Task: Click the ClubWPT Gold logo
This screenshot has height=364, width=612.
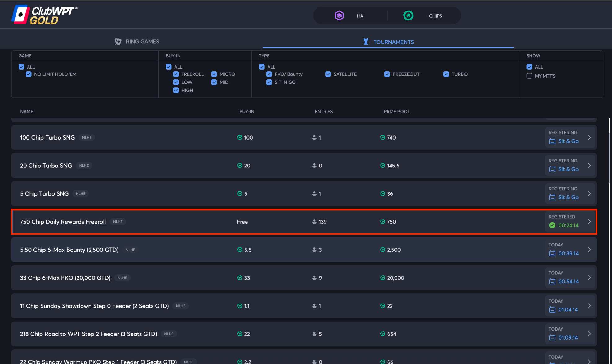Action: pos(44,15)
